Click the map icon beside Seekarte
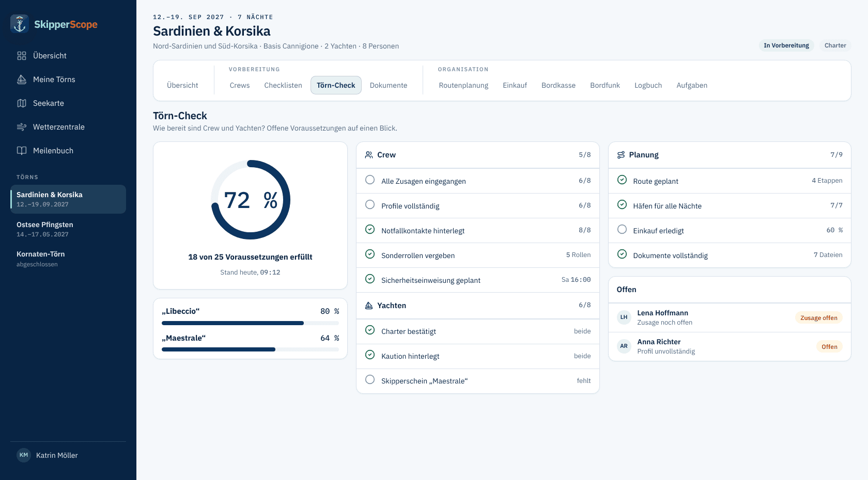Viewport: 868px width, 480px height. tap(22, 103)
